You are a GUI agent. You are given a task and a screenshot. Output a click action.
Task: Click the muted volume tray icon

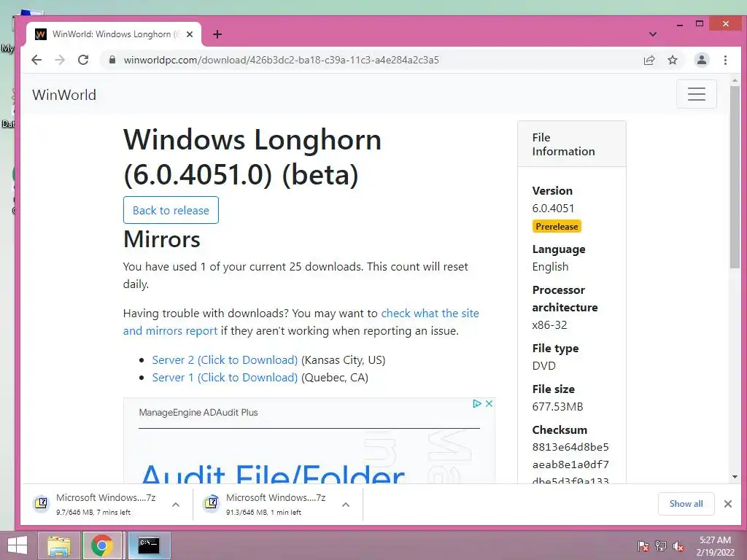(x=678, y=545)
